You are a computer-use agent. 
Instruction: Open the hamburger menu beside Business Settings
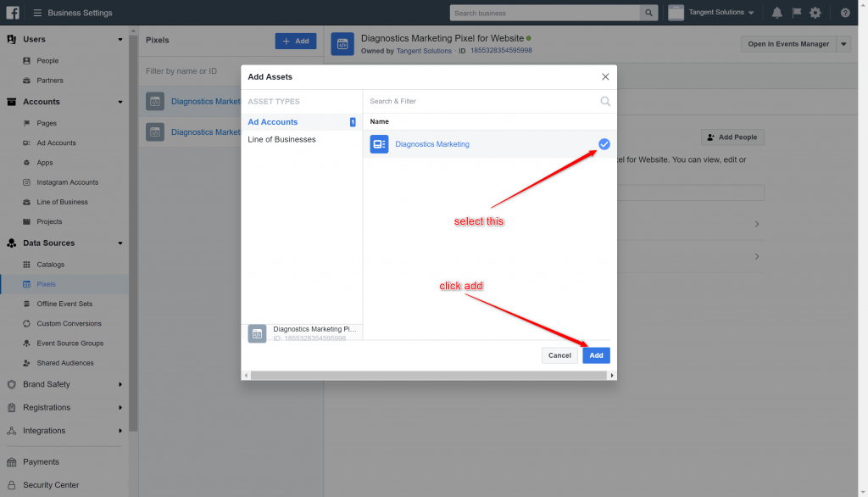pyautogui.click(x=37, y=13)
